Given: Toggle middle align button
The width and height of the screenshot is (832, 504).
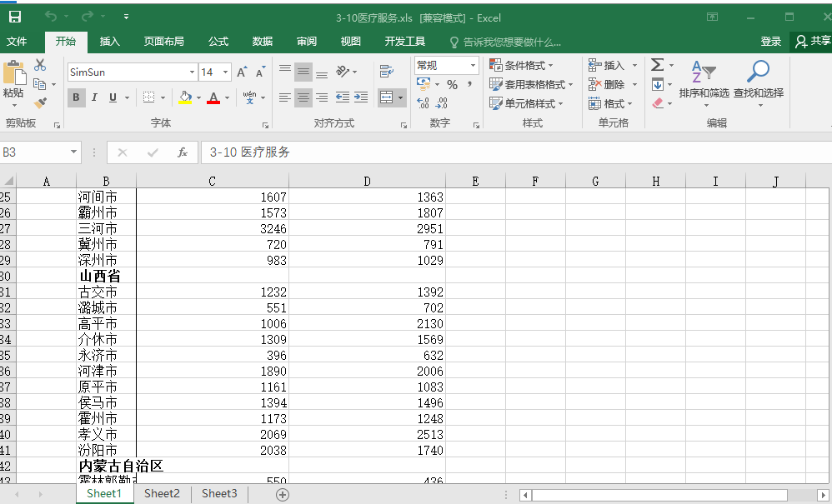Looking at the screenshot, I should (303, 72).
